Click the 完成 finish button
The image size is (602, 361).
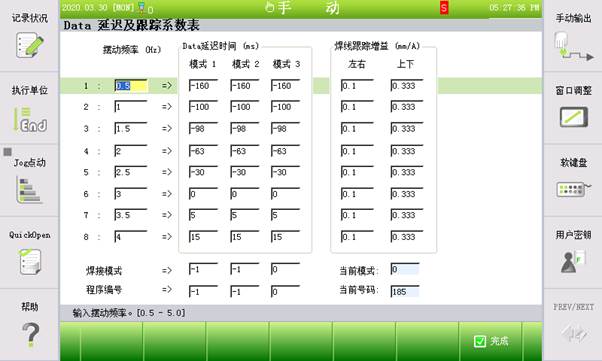491,341
